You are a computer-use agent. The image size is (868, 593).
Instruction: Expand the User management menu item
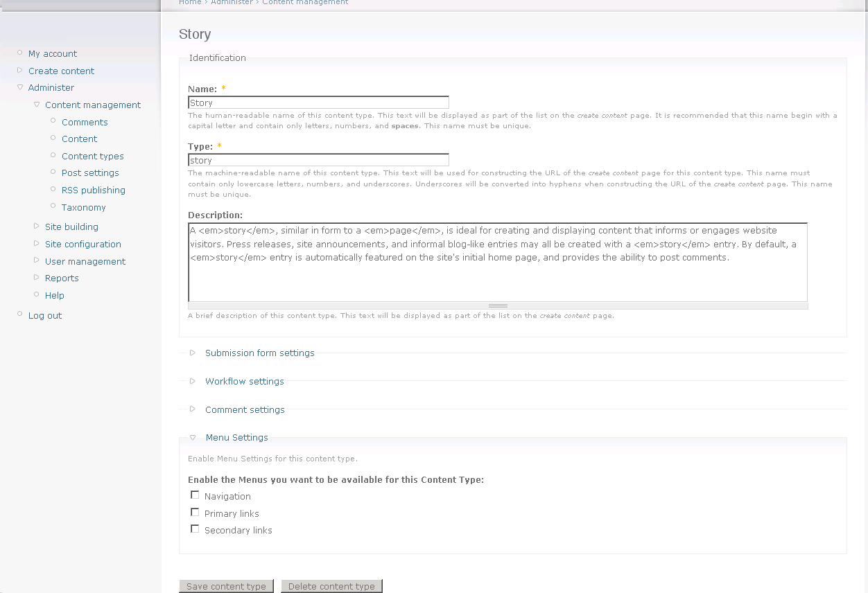(x=85, y=261)
